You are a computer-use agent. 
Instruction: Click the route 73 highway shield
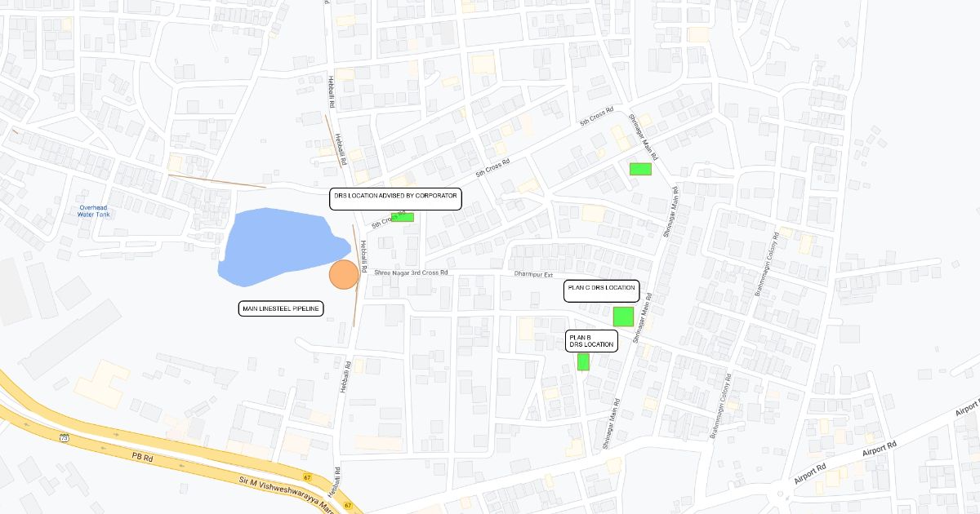64,438
